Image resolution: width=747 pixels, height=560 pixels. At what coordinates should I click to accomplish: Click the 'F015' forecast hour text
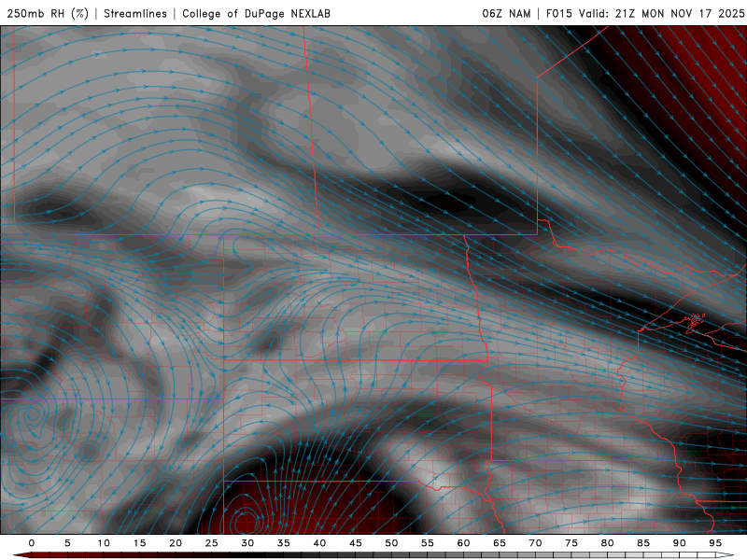[x=558, y=13]
